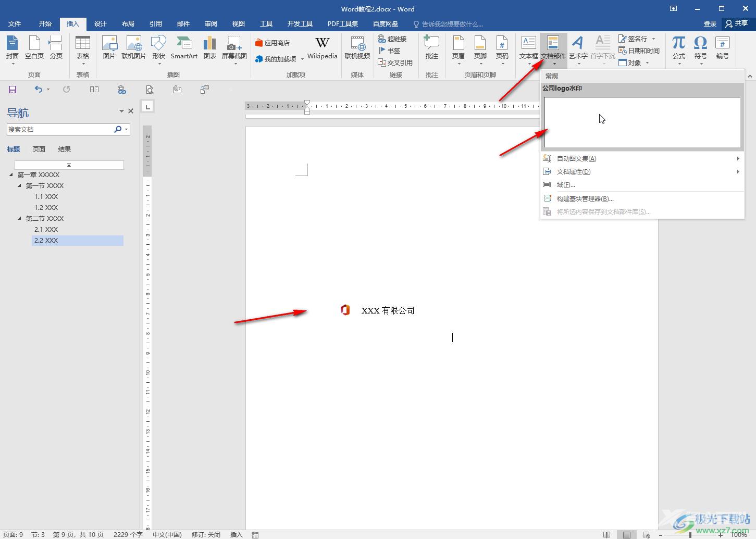Image resolution: width=756 pixels, height=539 pixels.
Task: Click Sign in (登录)
Action: [x=710, y=24]
